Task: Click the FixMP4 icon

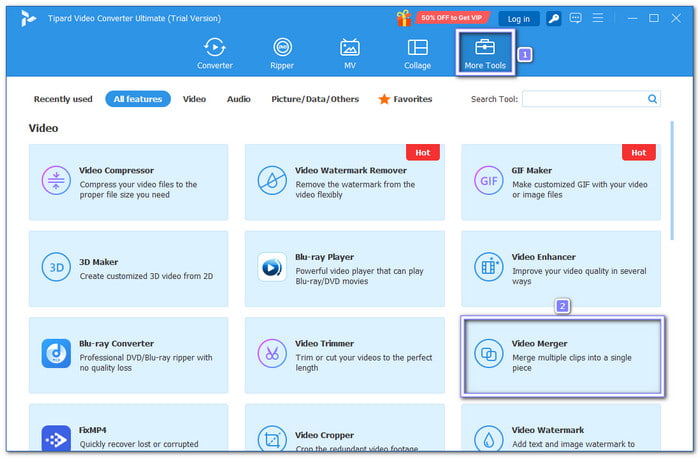Action: (56, 439)
